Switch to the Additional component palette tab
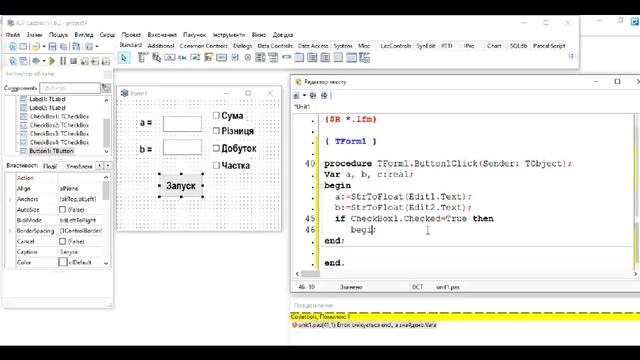640x360 pixels. tap(161, 46)
